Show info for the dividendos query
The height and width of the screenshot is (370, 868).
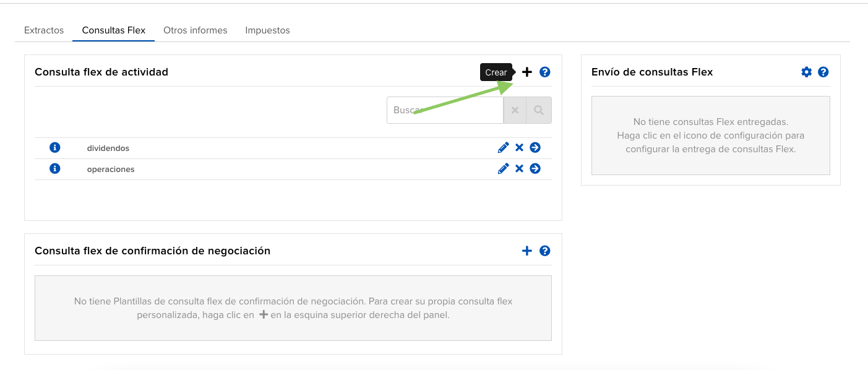pyautogui.click(x=54, y=148)
